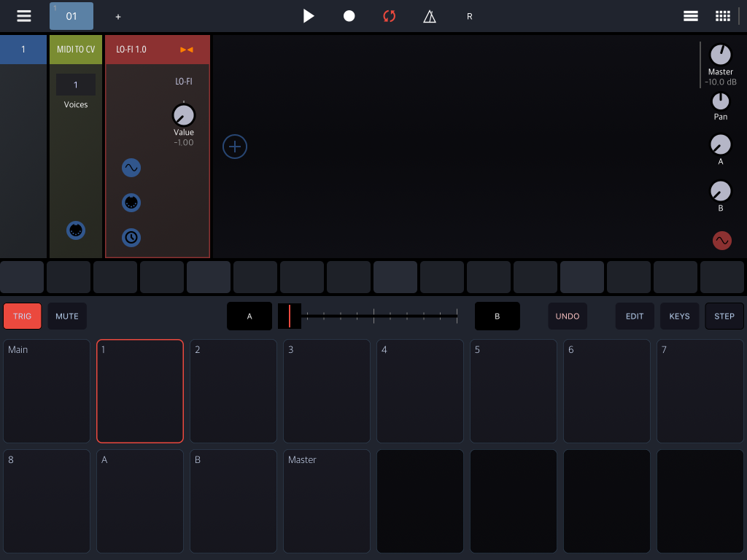Open the KEYS view

[x=679, y=316]
